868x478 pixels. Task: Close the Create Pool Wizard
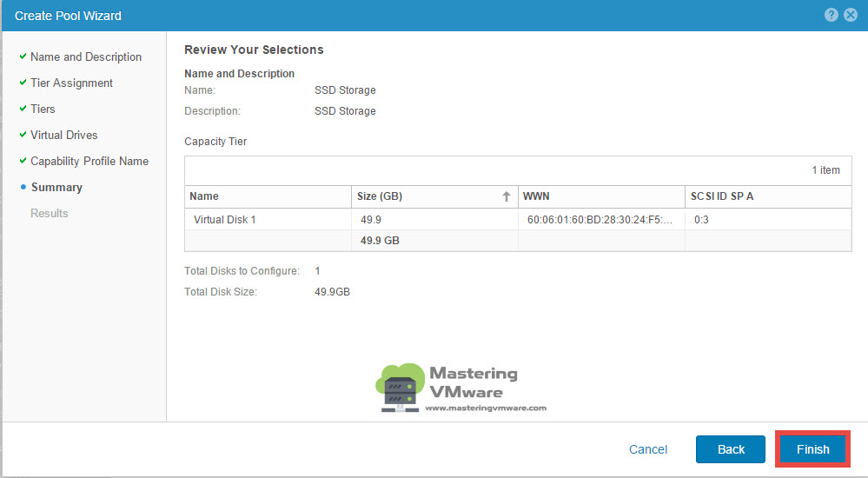[x=851, y=15]
